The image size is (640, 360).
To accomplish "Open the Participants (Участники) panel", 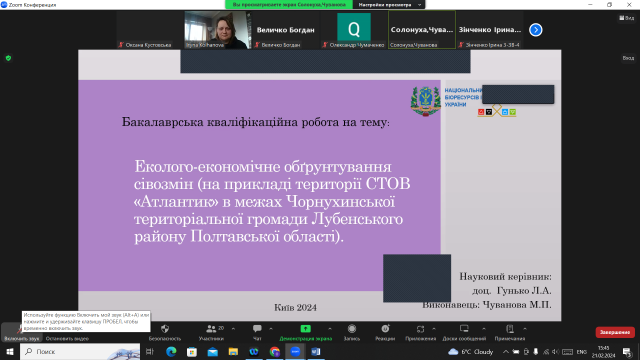I will pos(211,332).
